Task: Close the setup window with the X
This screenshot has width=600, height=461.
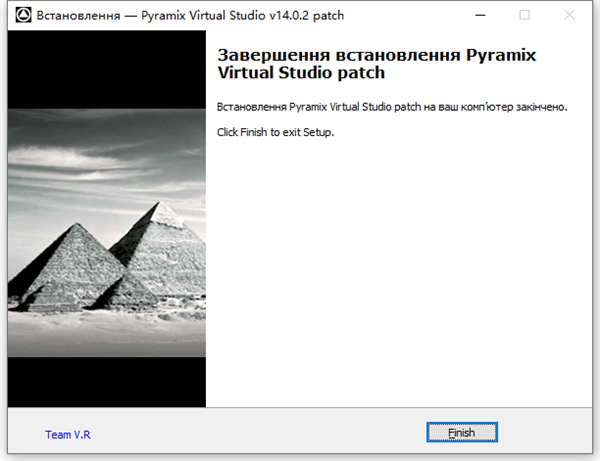Action: coord(569,15)
